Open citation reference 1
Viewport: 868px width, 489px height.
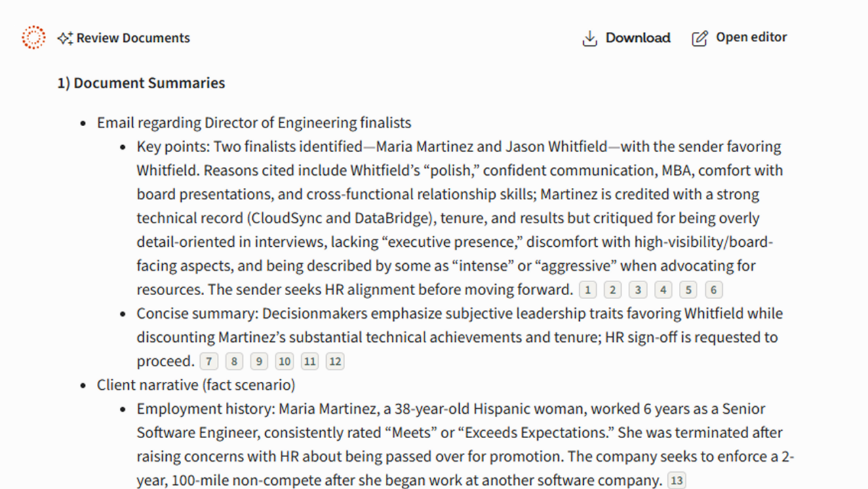pyautogui.click(x=587, y=290)
